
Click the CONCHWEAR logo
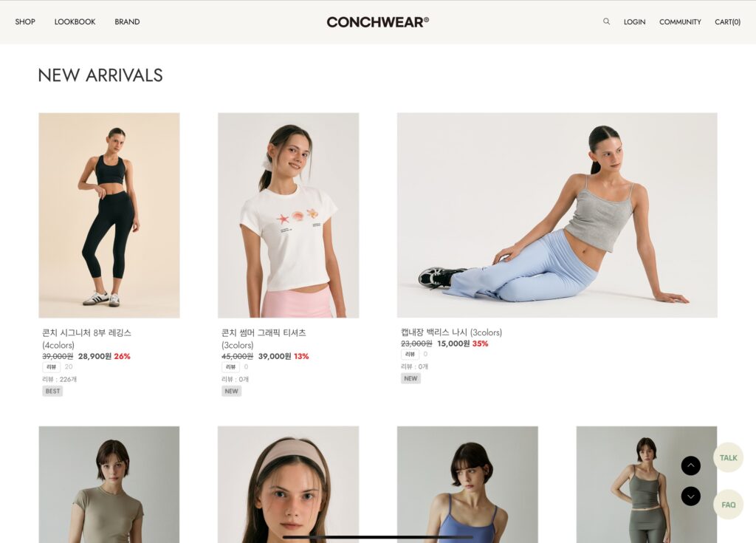[377, 22]
